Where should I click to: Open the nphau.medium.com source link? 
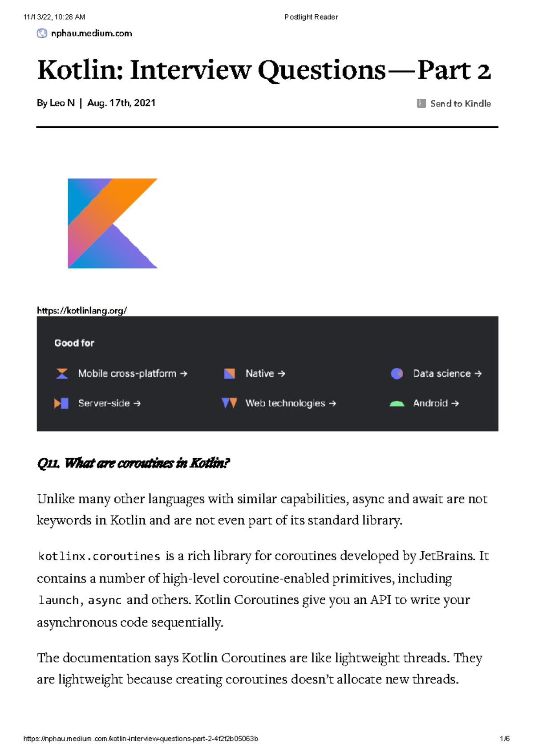click(91, 33)
